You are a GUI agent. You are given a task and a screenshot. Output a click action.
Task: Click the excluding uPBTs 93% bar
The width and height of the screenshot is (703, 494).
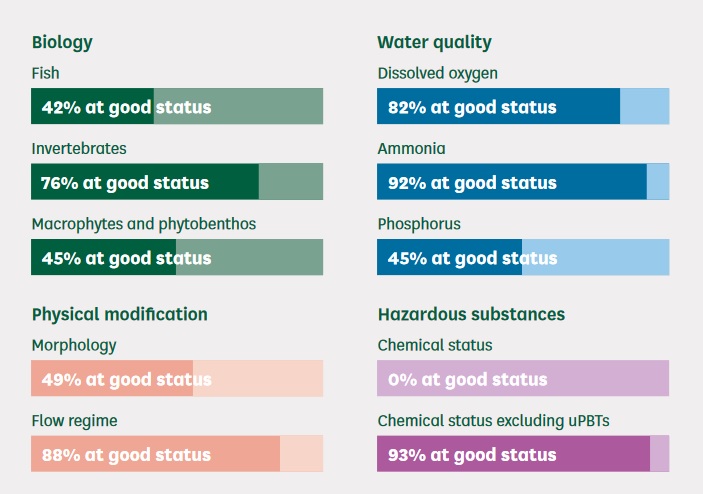point(523,453)
